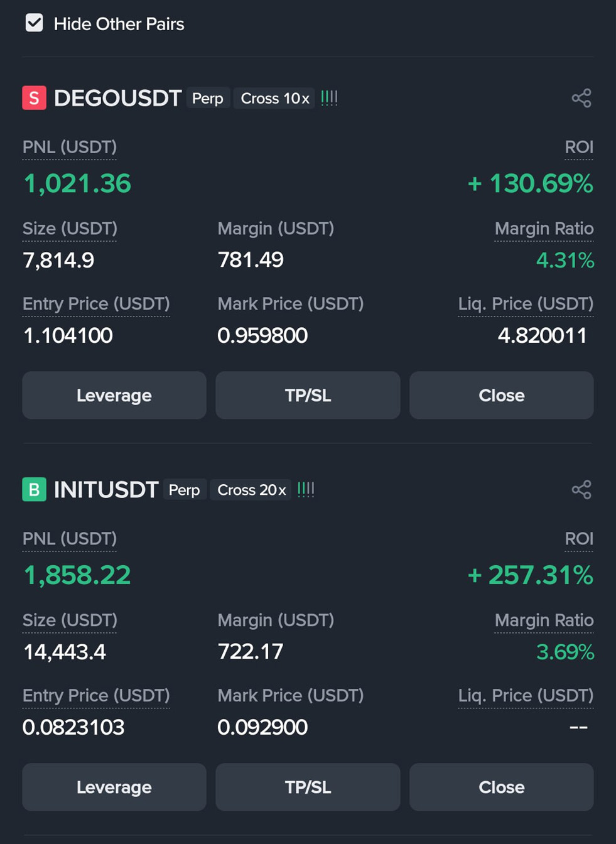Click the Leverage button under DEGOUSDT
The image size is (616, 844).
tap(114, 395)
